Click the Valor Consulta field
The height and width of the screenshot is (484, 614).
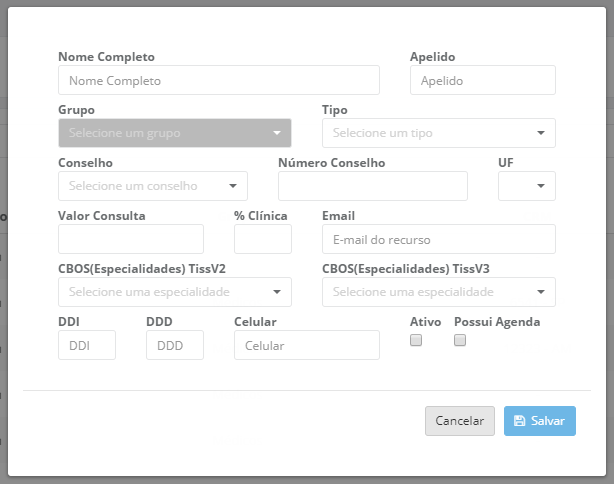pos(131,239)
